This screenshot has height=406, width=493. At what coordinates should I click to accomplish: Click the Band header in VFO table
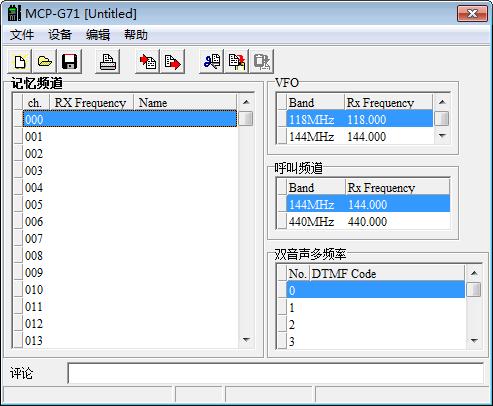pos(315,102)
